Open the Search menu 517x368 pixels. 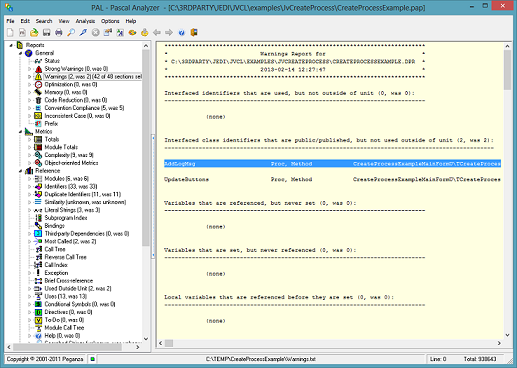[44, 21]
